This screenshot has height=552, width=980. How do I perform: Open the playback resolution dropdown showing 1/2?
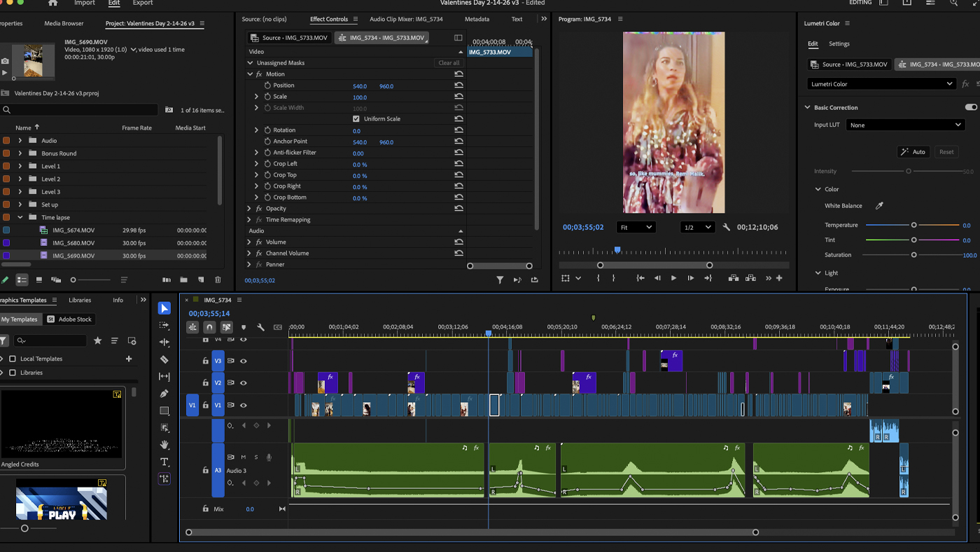click(x=699, y=226)
